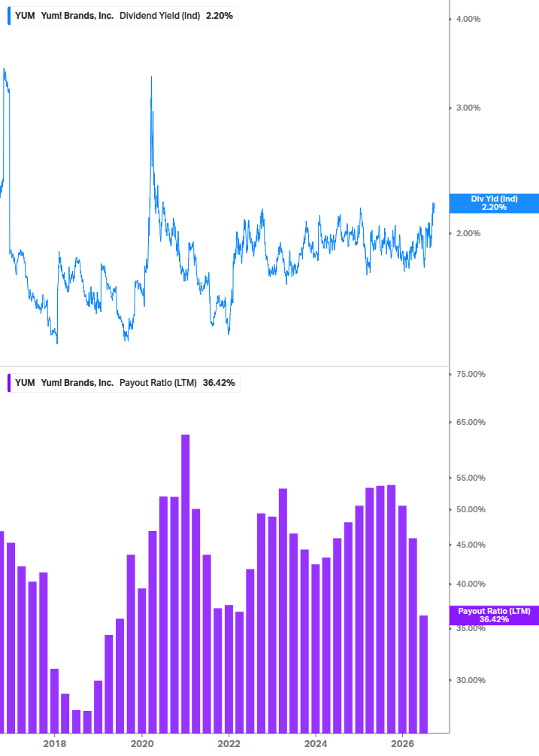Screen dimensions: 539x756
Task: Click the 75.00% payout ratio axis label
Action: (471, 374)
